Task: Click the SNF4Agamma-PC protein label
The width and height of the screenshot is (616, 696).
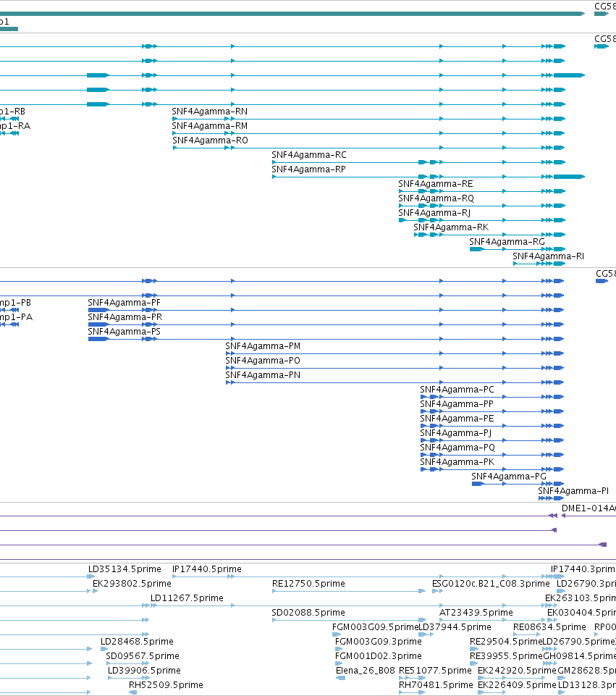Action: tap(457, 390)
